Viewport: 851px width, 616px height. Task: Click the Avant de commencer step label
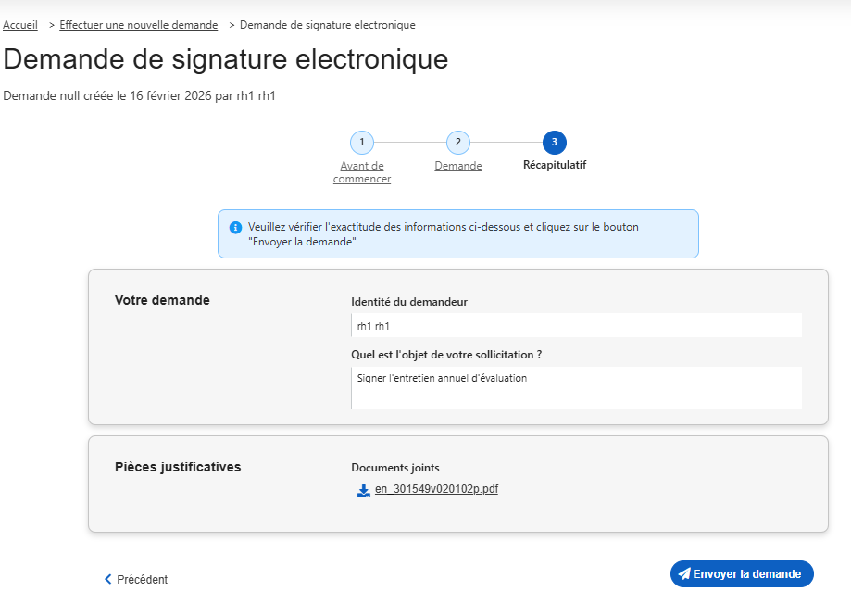click(x=362, y=172)
